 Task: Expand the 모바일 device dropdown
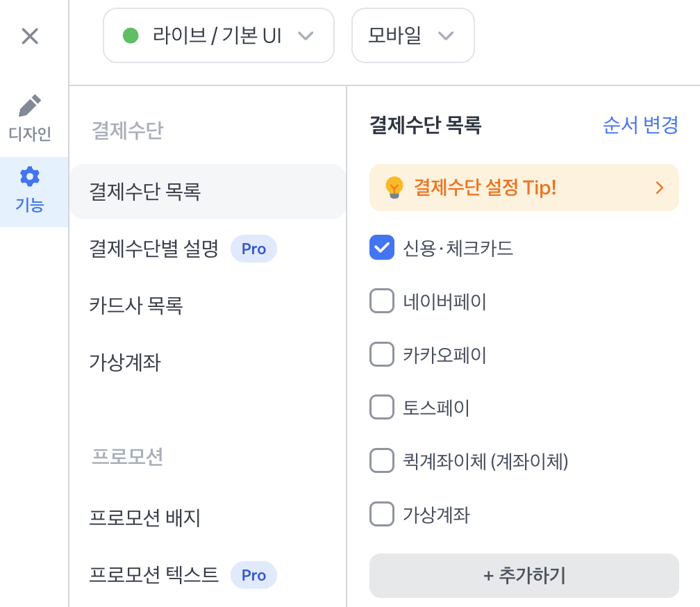(412, 35)
